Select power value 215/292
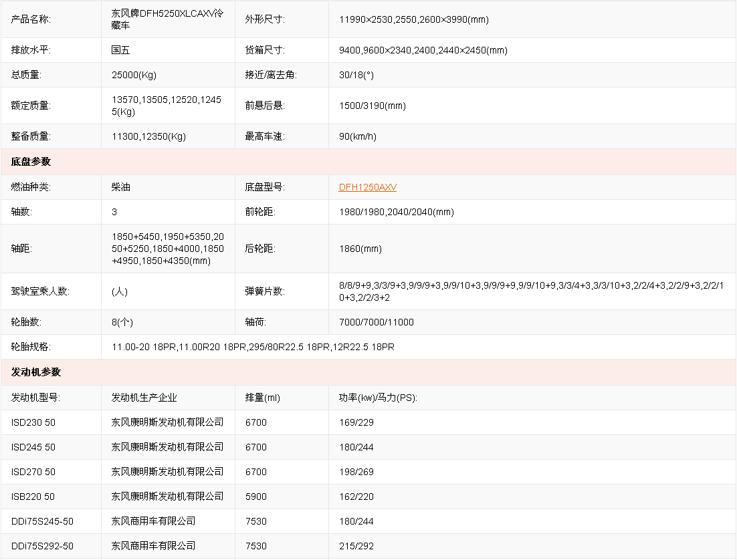 coord(356,546)
